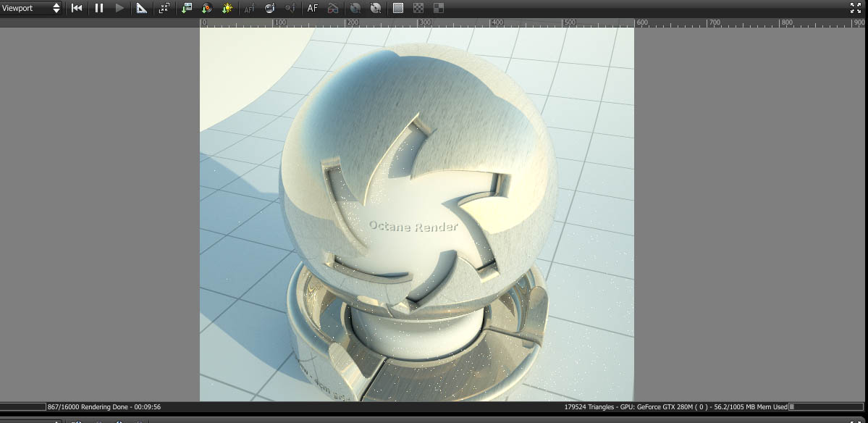Toggle the AF auto focus button
868x423 pixels.
312,8
